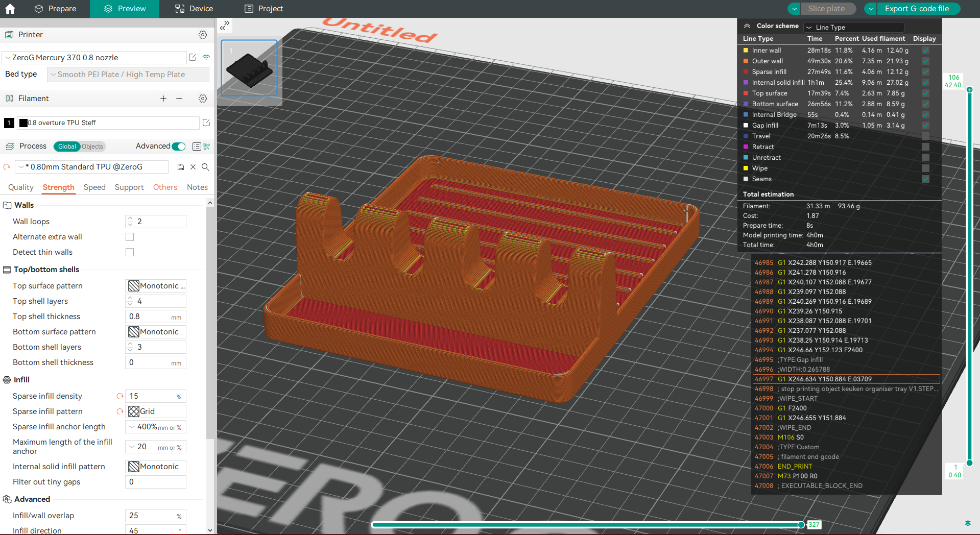The image size is (980, 535).
Task: Click the top handle of layer slider
Action: 969,90
